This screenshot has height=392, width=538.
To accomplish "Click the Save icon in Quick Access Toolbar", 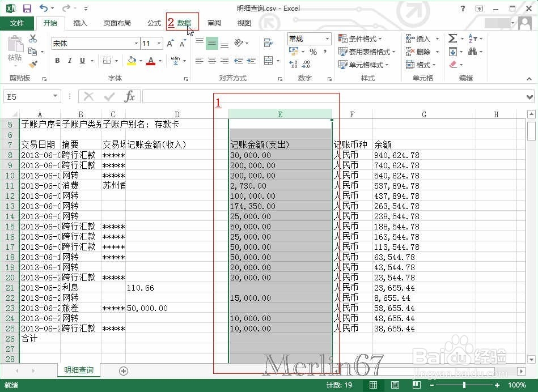I will [26, 7].
